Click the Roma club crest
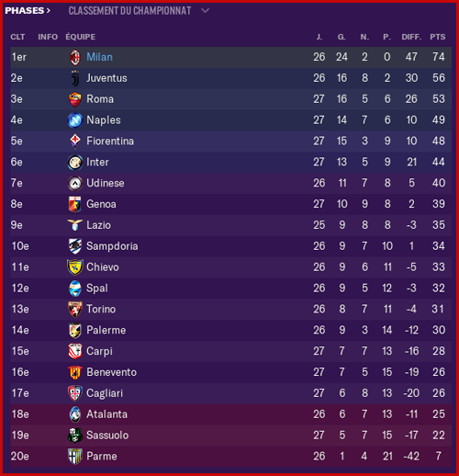The width and height of the screenshot is (459, 476). coord(75,99)
